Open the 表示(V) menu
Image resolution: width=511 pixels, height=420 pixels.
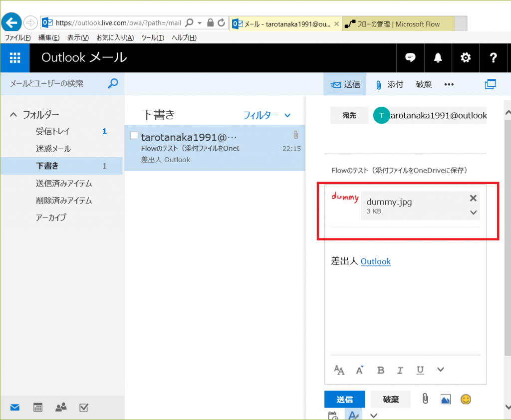78,38
